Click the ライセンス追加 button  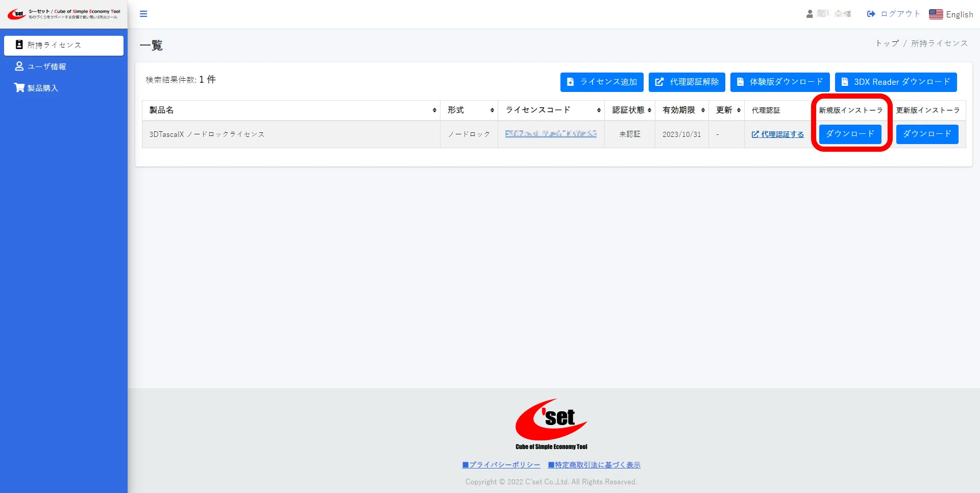602,82
